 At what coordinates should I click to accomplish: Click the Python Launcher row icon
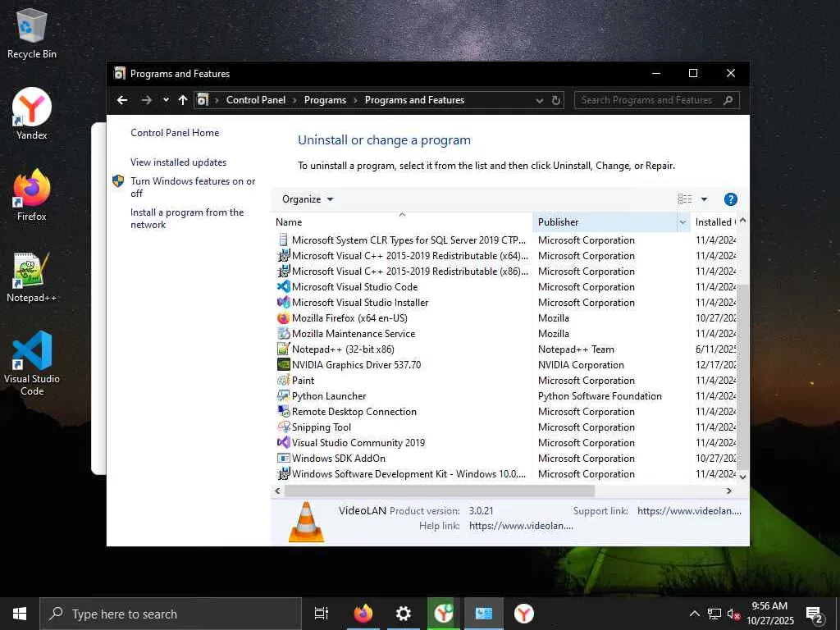click(283, 395)
